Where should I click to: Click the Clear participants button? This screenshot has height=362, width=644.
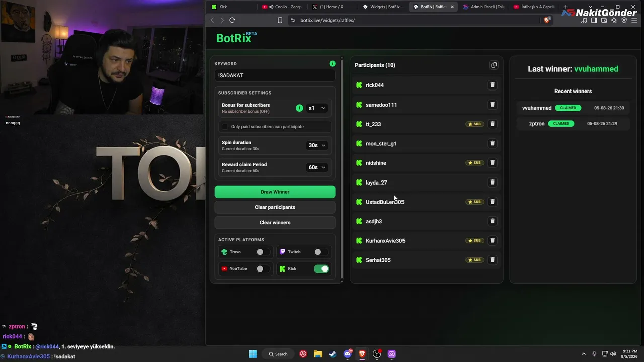click(275, 207)
